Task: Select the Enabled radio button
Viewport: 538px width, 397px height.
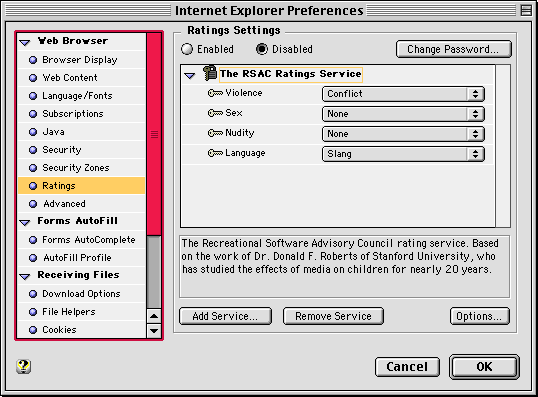Action: point(187,49)
